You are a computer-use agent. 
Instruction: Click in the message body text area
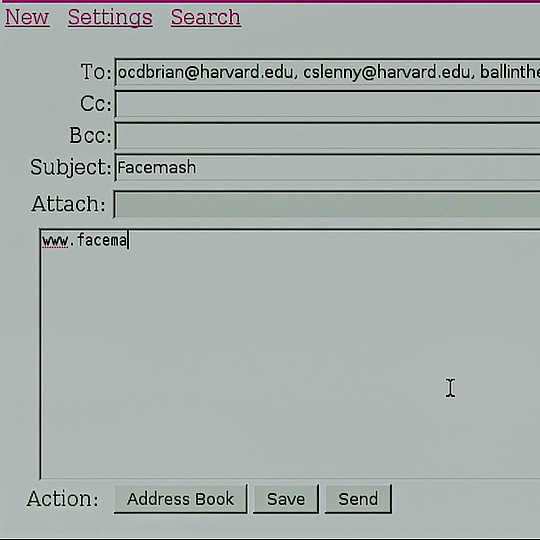[290, 354]
